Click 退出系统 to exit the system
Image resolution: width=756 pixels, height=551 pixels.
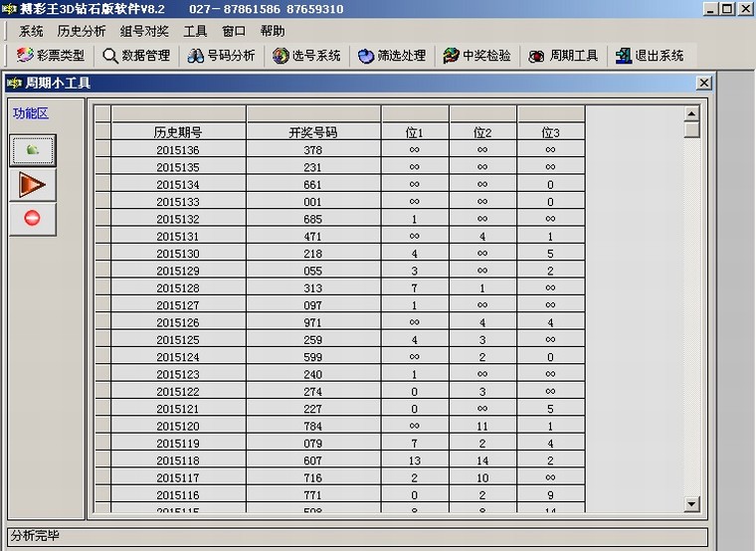pyautogui.click(x=650, y=56)
